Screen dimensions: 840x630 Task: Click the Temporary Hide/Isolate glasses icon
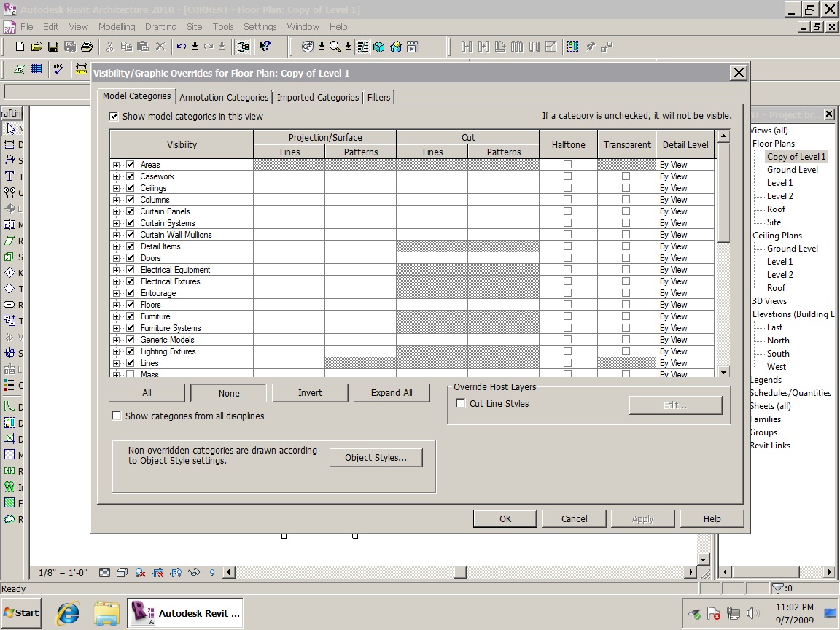tap(194, 572)
